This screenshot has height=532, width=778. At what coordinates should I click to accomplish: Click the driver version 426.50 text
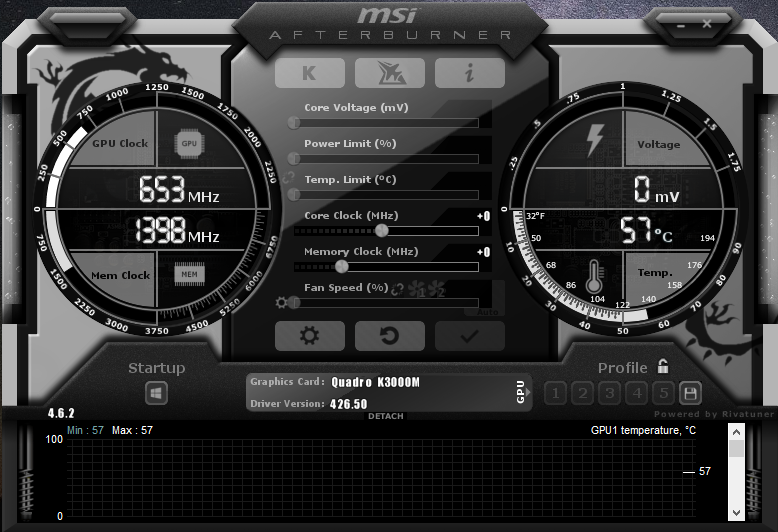(x=348, y=404)
